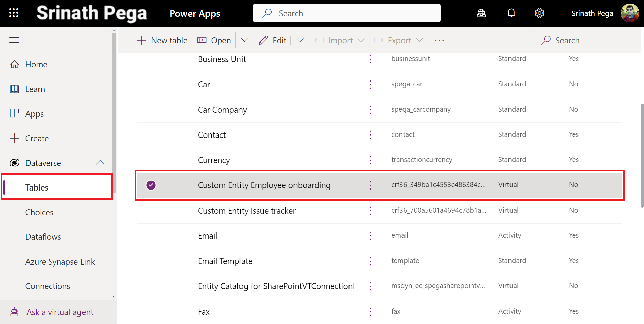Viewport: 644px width, 324px height.
Task: Click the notifications bell icon
Action: [x=511, y=13]
